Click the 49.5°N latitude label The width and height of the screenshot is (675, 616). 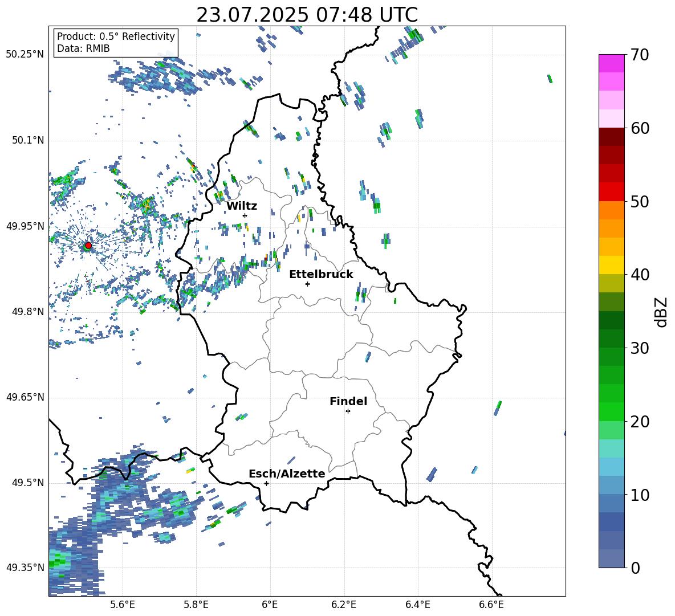pos(28,483)
